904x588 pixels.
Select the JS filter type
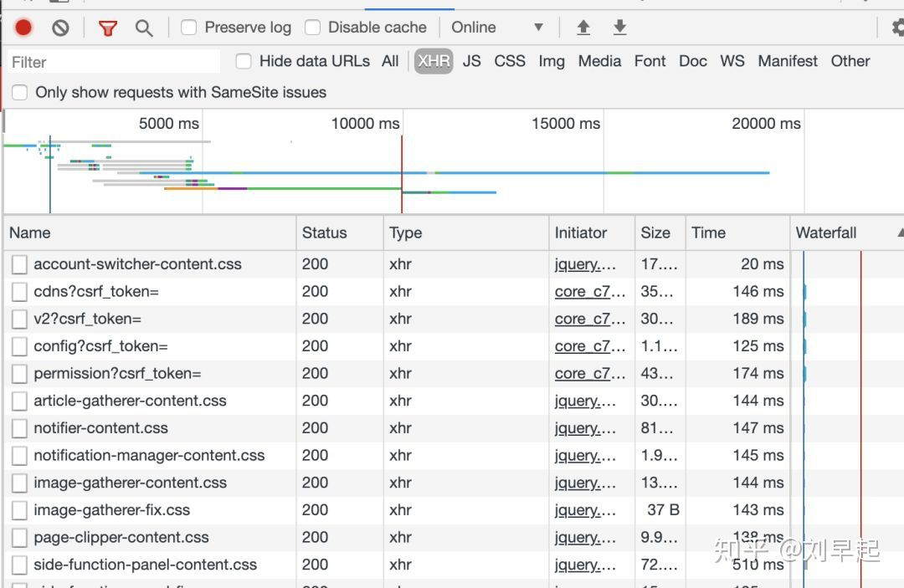(472, 61)
